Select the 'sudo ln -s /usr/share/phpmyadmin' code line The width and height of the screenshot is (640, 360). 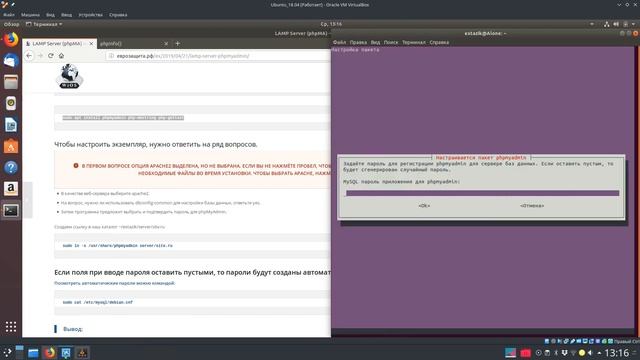point(118,246)
